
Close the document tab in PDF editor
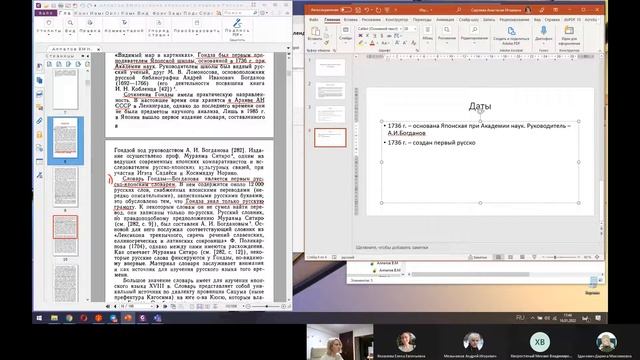pyautogui.click(x=98, y=49)
